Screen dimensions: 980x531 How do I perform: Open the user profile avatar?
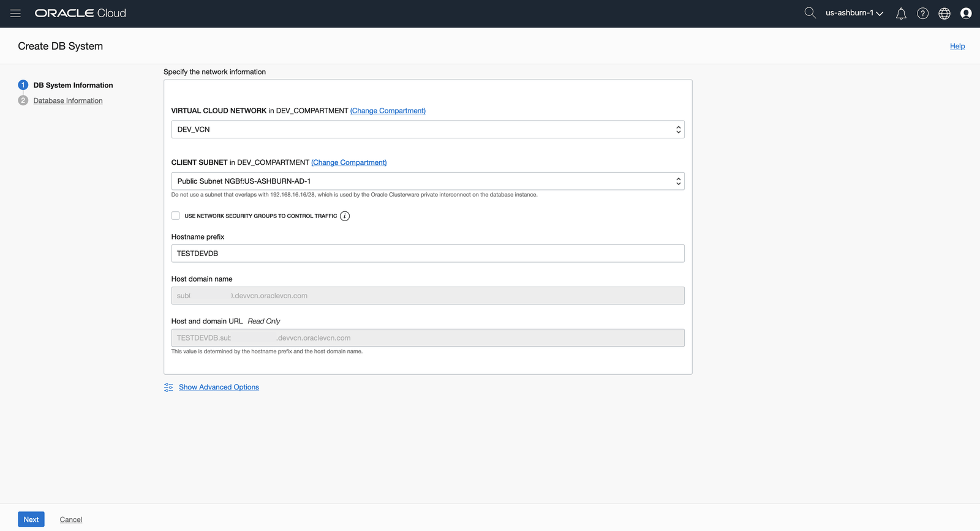pos(966,13)
